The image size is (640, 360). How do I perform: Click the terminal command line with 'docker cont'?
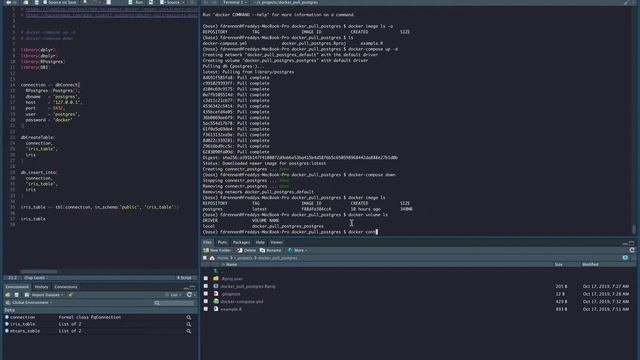click(290, 232)
